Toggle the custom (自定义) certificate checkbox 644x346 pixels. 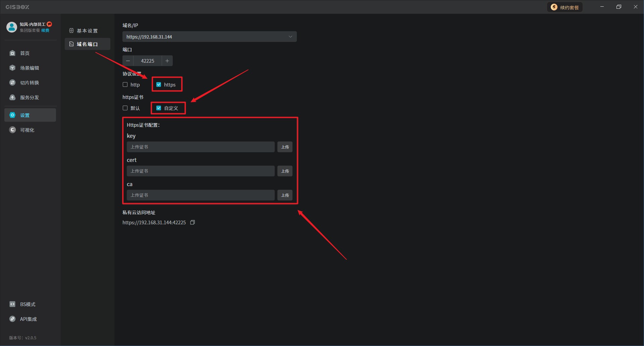coord(159,108)
